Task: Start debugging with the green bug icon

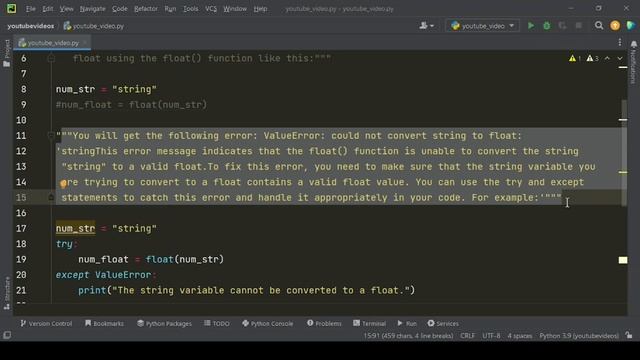Action: (547, 26)
